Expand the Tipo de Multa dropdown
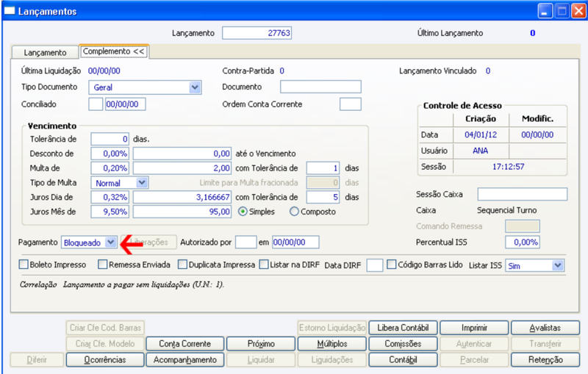 pos(141,183)
